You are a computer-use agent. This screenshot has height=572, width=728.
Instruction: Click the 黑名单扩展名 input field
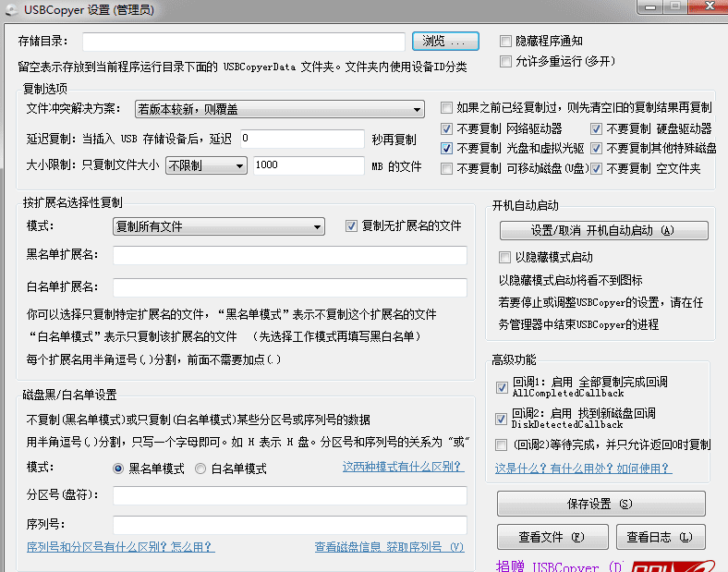[290, 255]
